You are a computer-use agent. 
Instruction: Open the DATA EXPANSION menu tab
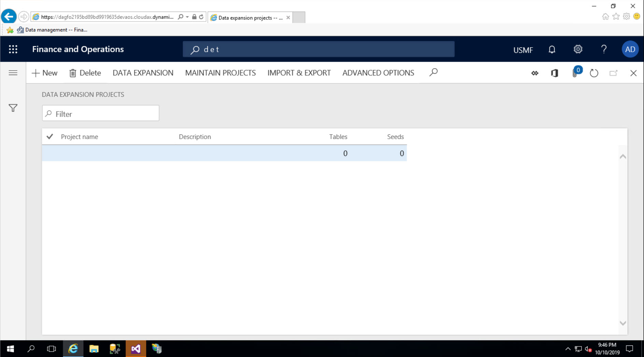click(x=143, y=73)
